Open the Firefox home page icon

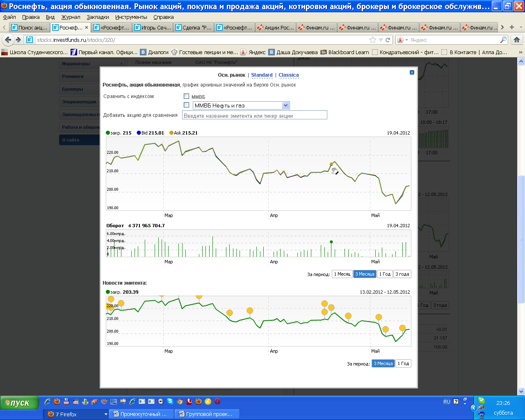[516, 40]
